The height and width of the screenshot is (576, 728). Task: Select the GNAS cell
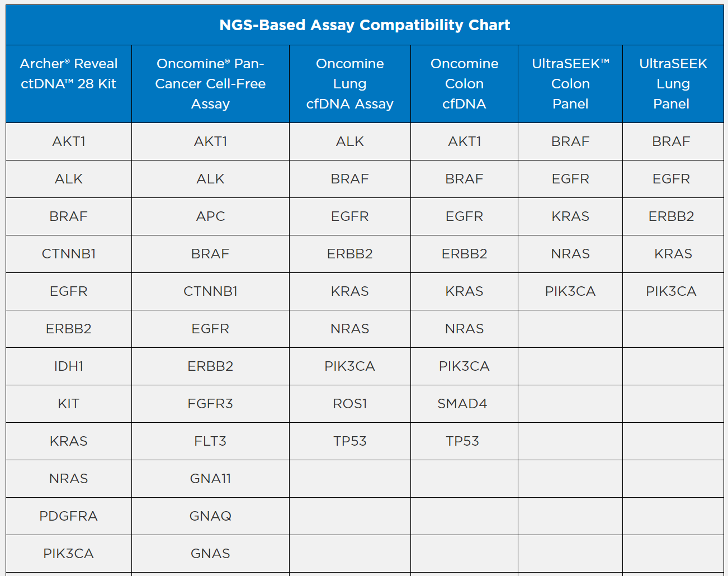[x=210, y=554]
